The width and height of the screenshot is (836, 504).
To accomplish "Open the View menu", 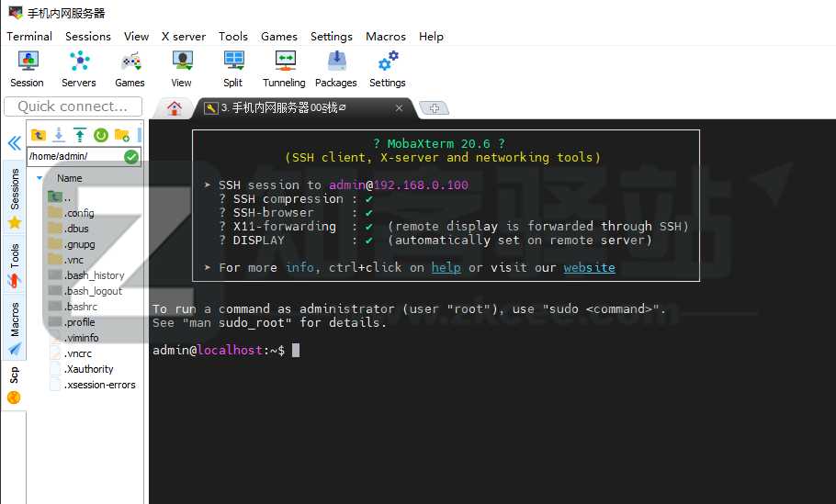I will 137,36.
